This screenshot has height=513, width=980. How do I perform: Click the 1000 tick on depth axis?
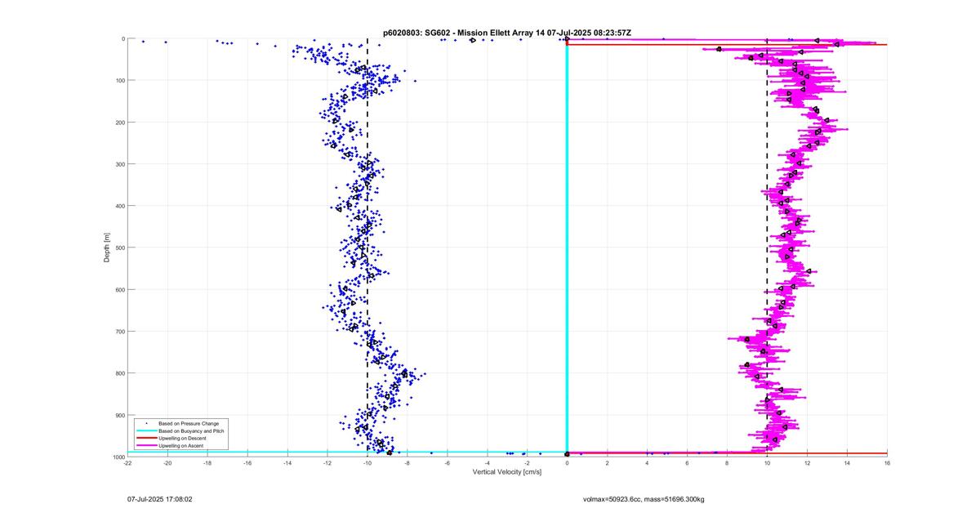[x=118, y=457]
